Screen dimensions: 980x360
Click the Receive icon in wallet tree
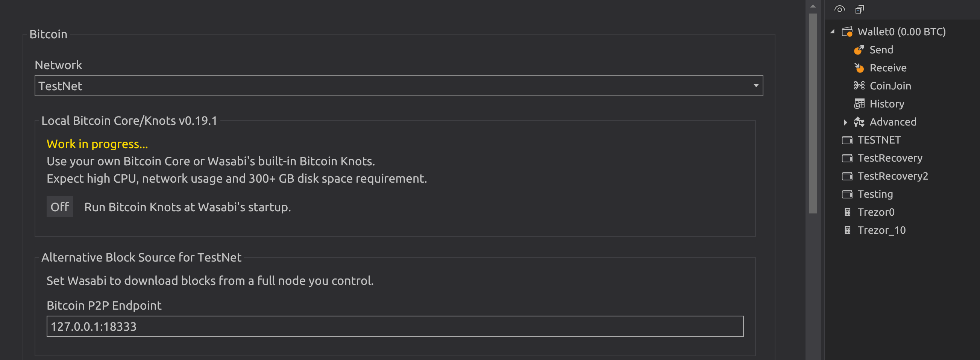[x=859, y=68]
